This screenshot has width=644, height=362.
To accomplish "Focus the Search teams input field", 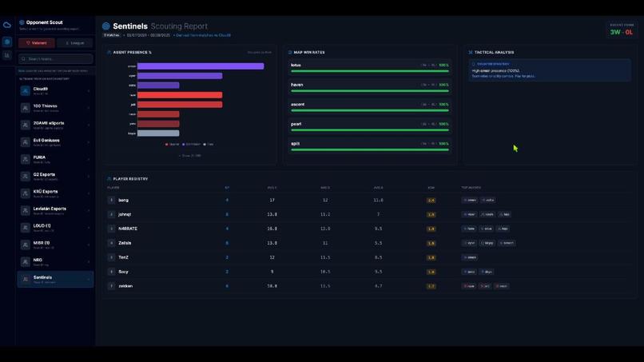I will (55, 59).
